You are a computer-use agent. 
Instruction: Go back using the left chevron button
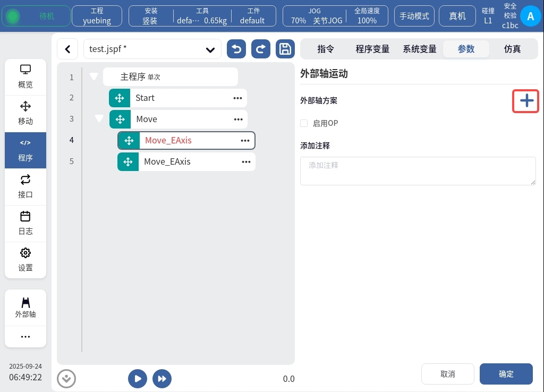point(67,49)
